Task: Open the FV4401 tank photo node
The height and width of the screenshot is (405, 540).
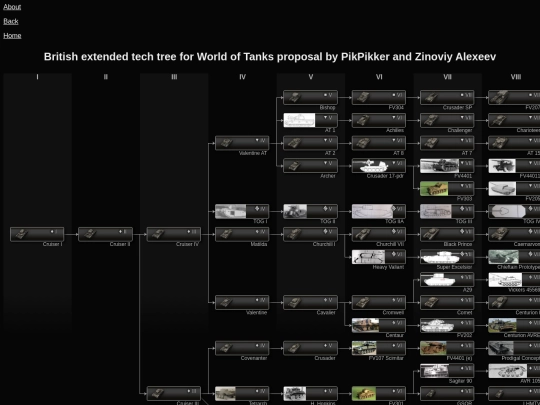Action: pyautogui.click(x=447, y=166)
